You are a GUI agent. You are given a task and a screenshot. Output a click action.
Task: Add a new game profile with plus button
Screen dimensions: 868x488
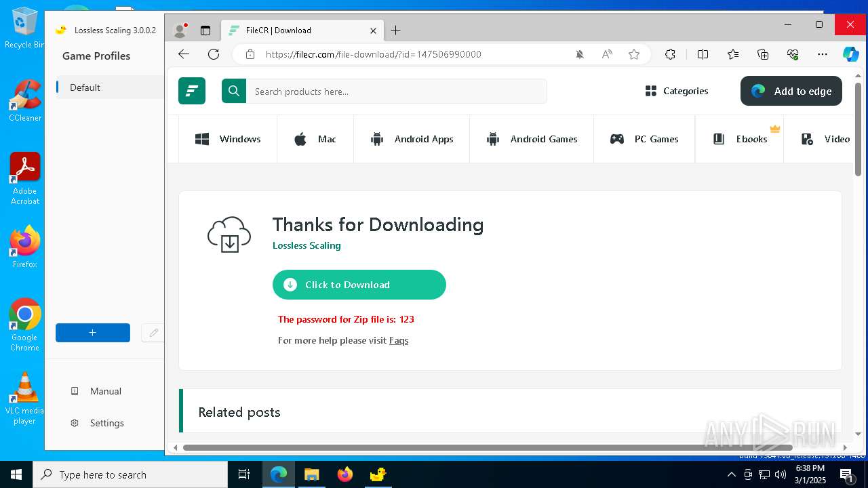tap(93, 333)
